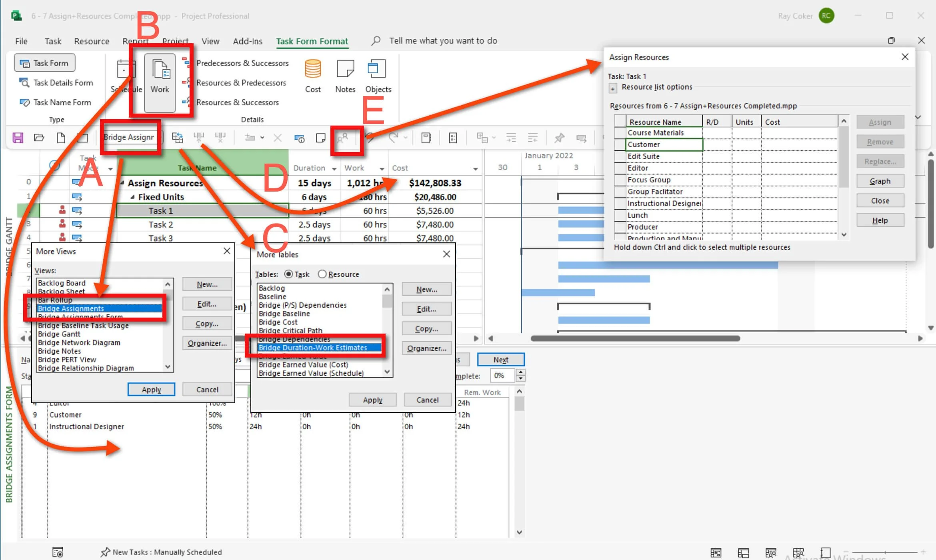Image resolution: width=936 pixels, height=560 pixels.
Task: Click the Tables icon right of view combo
Action: click(x=177, y=138)
